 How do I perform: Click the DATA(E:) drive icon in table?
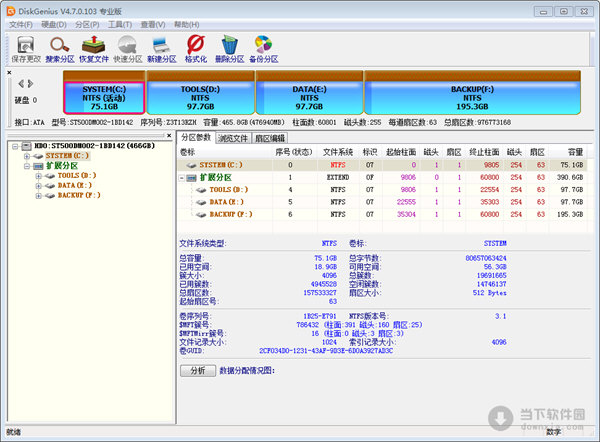coord(201,202)
